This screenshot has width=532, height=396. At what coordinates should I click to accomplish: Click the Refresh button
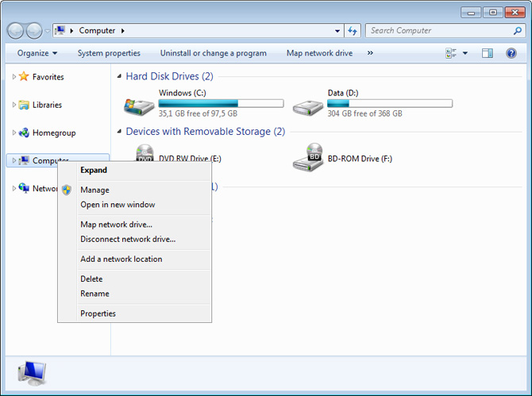pyautogui.click(x=353, y=31)
